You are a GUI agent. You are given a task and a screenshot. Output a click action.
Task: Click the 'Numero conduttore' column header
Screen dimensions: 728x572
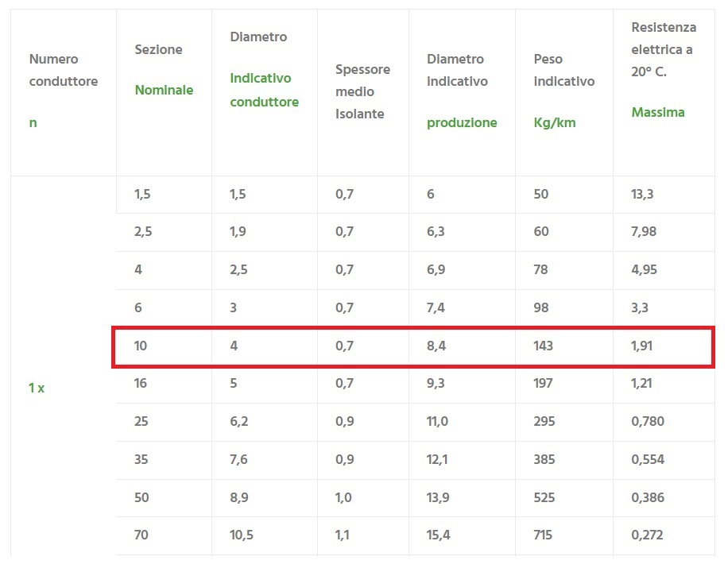(64, 70)
